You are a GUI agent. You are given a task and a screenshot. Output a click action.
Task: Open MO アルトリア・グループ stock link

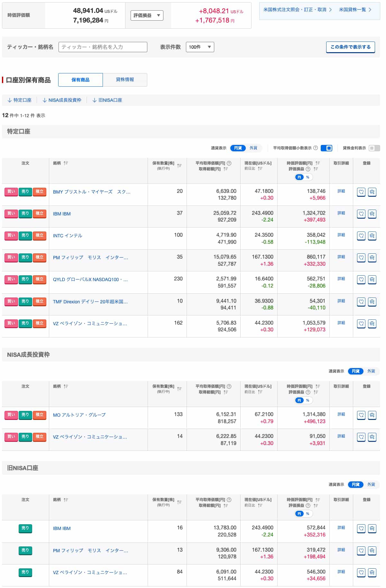(79, 415)
